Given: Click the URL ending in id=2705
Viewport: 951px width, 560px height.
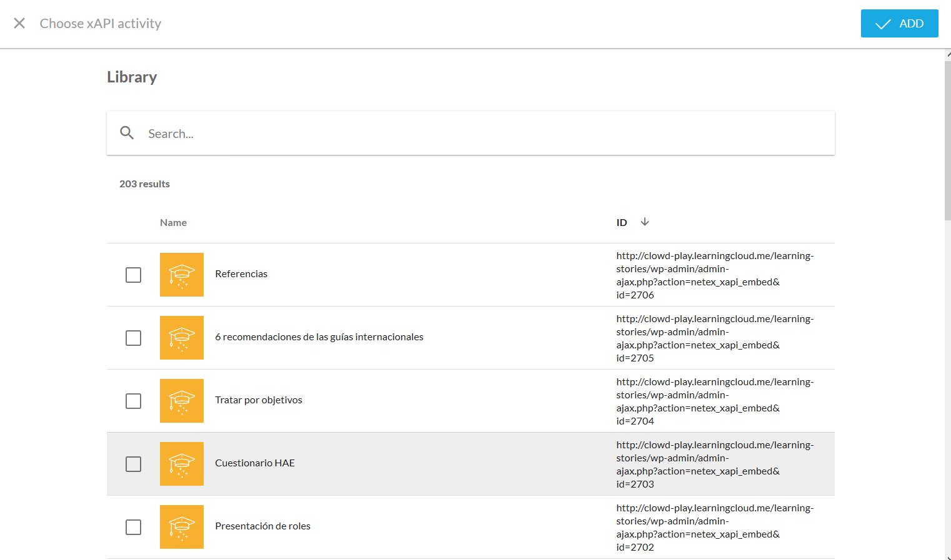Looking at the screenshot, I should [715, 338].
